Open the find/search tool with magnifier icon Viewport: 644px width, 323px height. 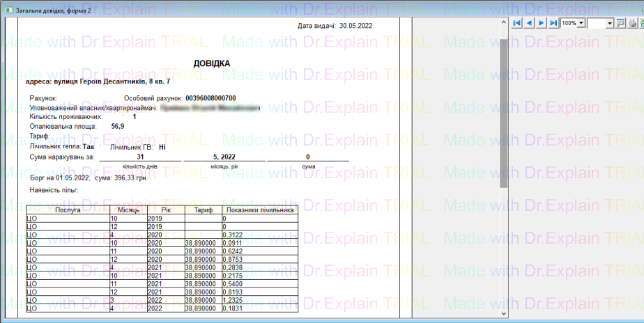click(622, 23)
